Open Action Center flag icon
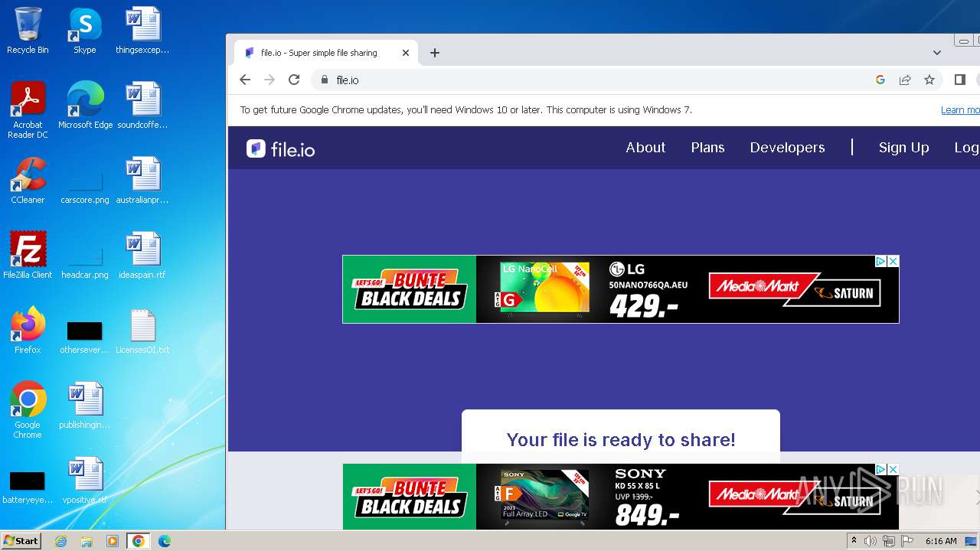The image size is (980, 551). click(x=906, y=541)
